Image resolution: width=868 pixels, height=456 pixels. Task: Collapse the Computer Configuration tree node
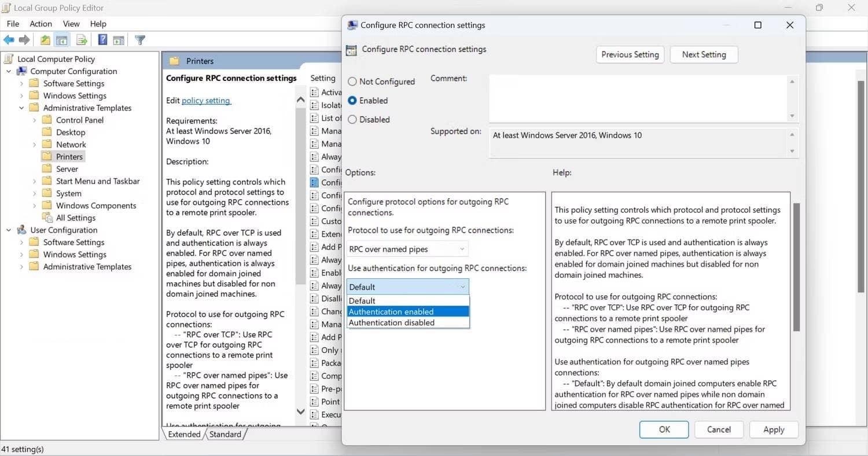(x=9, y=71)
